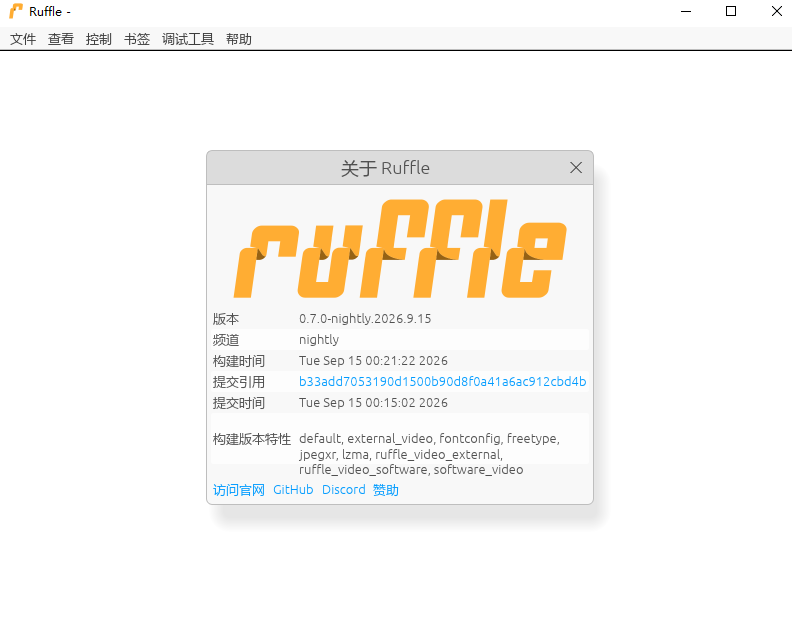Click the version value 0.7.0-nightly.2026.9.15
Screen dimensions: 792x624
(x=365, y=319)
